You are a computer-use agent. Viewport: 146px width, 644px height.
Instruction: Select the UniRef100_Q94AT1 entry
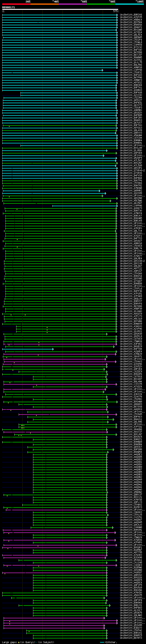point(131,27)
